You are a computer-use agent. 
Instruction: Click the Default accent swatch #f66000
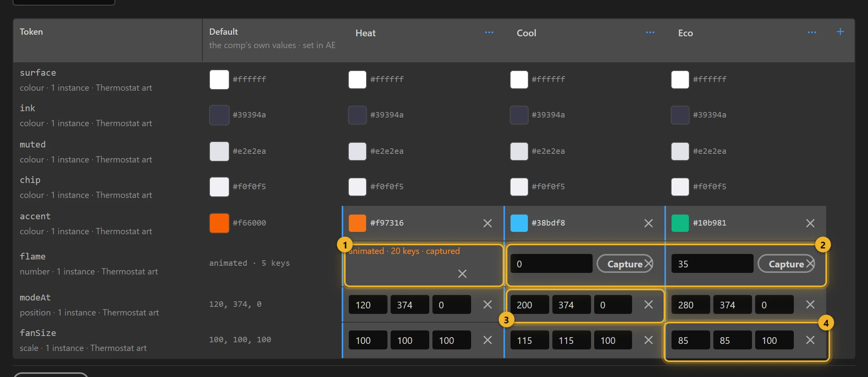click(x=219, y=223)
